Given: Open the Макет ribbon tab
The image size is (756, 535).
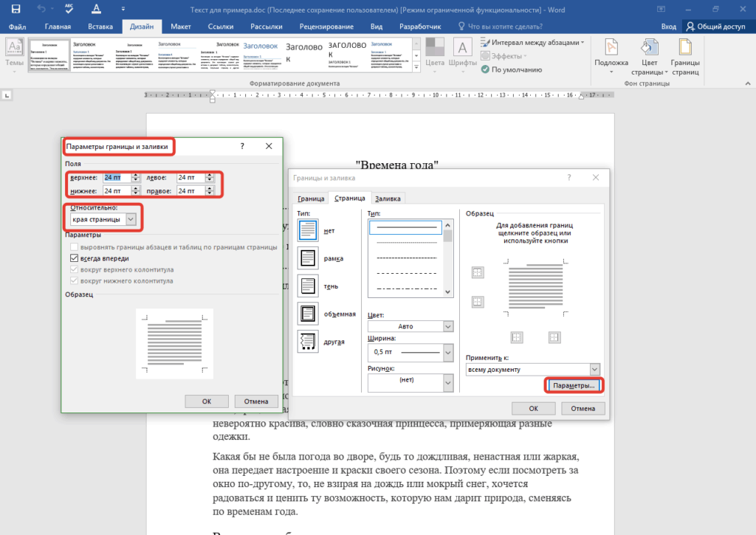Looking at the screenshot, I should pos(181,27).
